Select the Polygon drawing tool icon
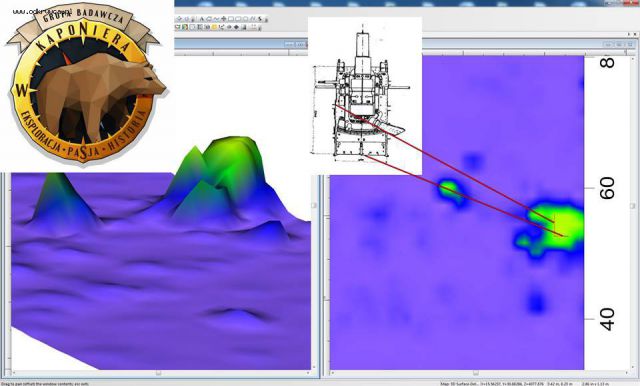 point(209,19)
